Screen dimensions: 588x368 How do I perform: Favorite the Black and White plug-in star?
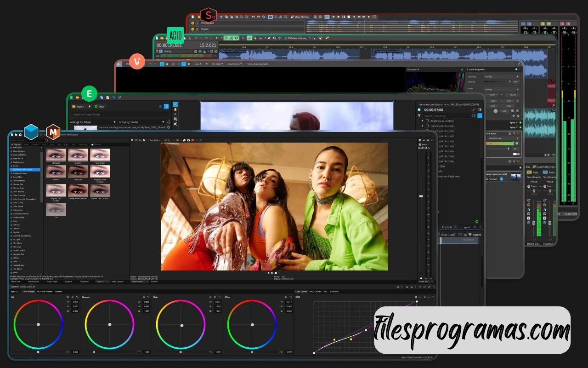pos(11,155)
